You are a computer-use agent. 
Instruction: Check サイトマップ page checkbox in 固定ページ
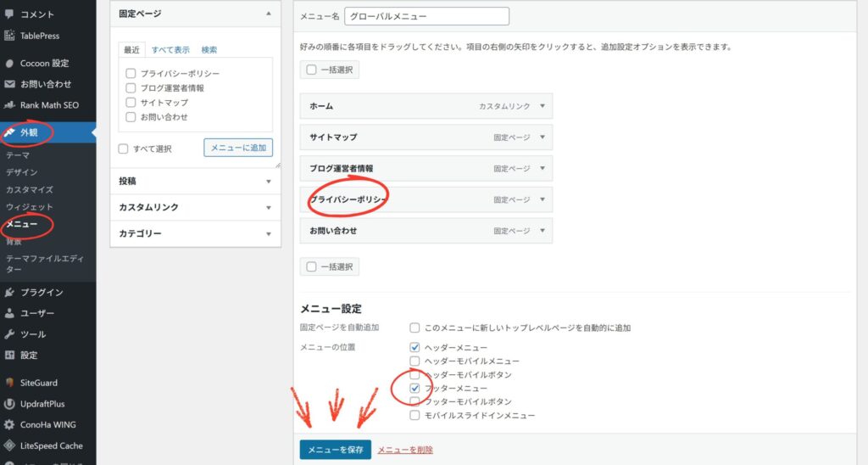[131, 103]
